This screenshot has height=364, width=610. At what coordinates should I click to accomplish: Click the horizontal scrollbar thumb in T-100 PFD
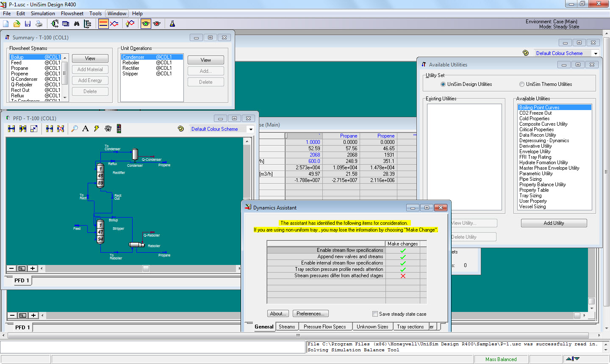coord(146,268)
